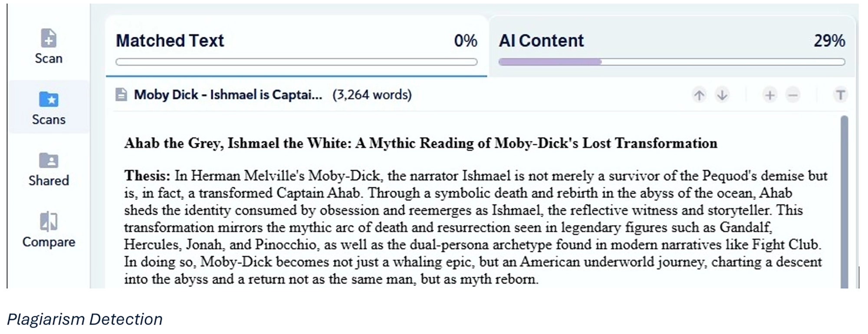The image size is (868, 334).
Task: Jump to next match with down arrow
Action: coord(722,95)
